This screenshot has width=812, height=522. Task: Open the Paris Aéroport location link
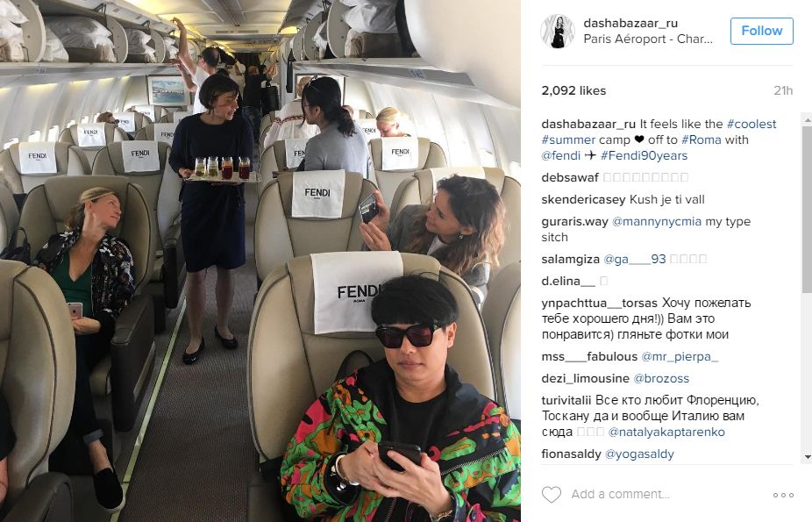(648, 39)
